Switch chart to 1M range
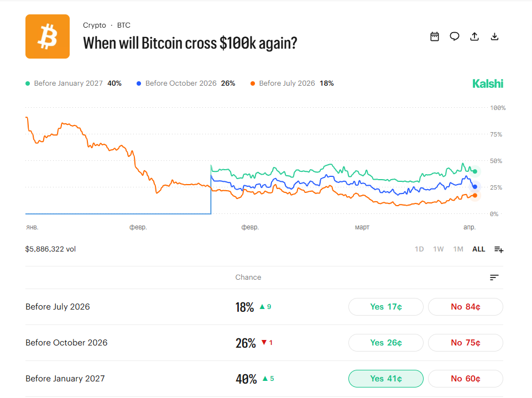Screen dimensions: 532x398 458,249
